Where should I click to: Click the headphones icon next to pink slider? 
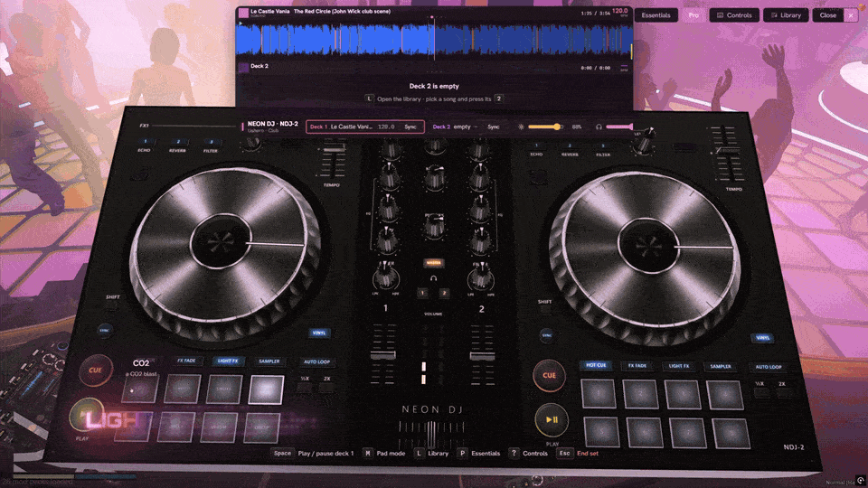(x=599, y=127)
